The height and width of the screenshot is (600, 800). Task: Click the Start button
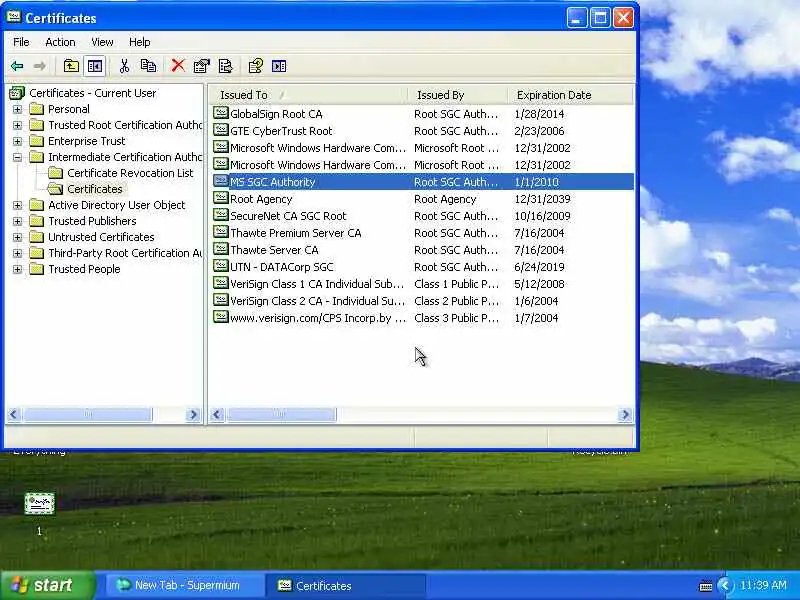point(47,585)
